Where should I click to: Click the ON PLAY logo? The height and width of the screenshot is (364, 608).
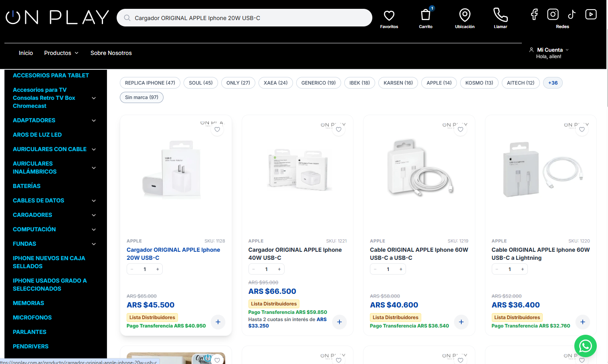coord(57,18)
